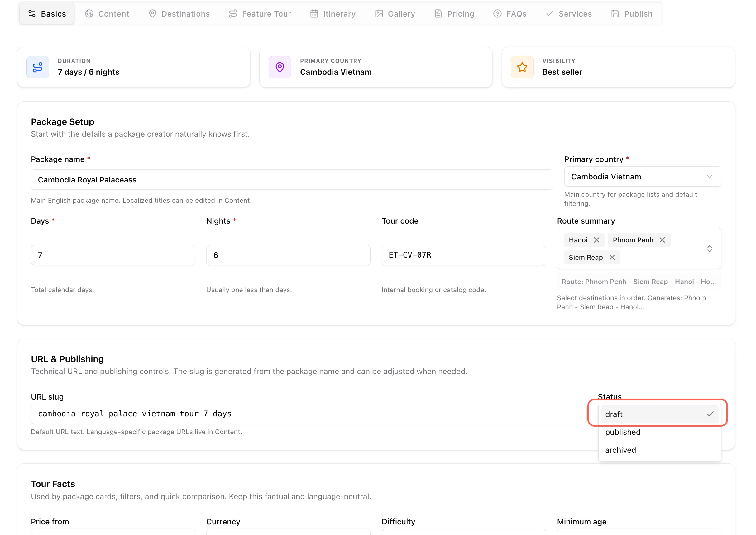
Task: Open the Basics tab
Action: (47, 14)
